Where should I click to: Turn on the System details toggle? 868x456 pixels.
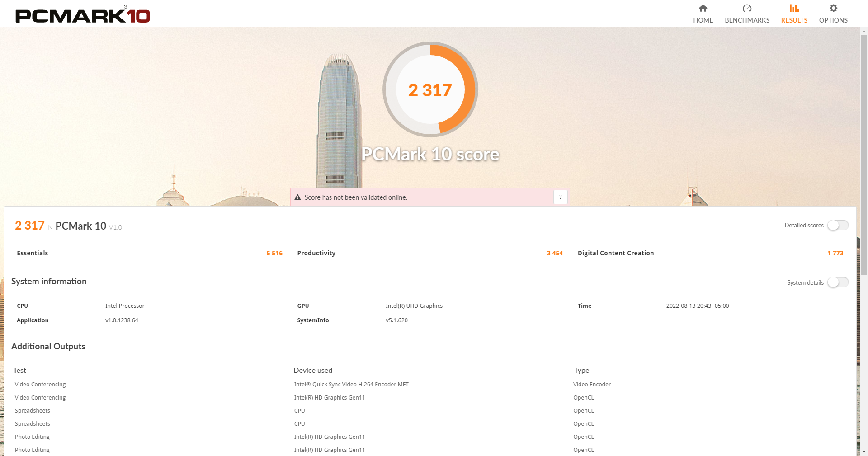pos(838,282)
